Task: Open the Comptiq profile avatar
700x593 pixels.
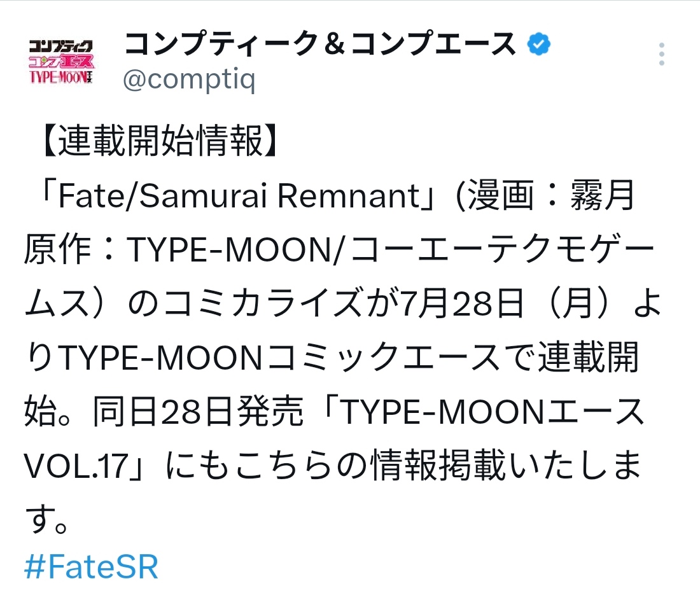Action: point(60,62)
